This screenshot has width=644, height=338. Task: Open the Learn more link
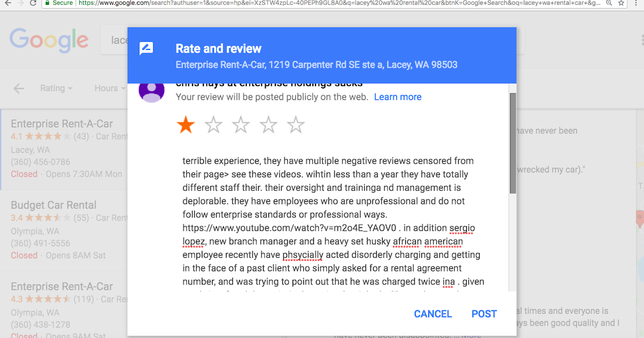pos(398,97)
